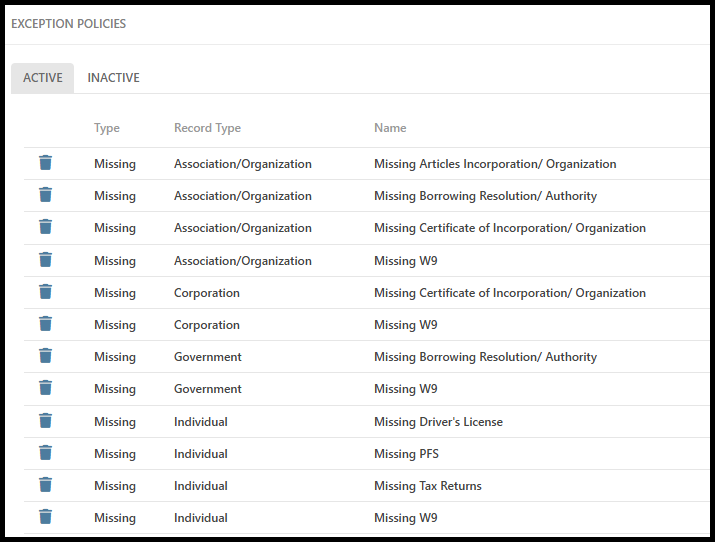715x542 pixels.
Task: Remove Government Missing Borrowing Resolution policy with trash icon
Action: (45, 356)
